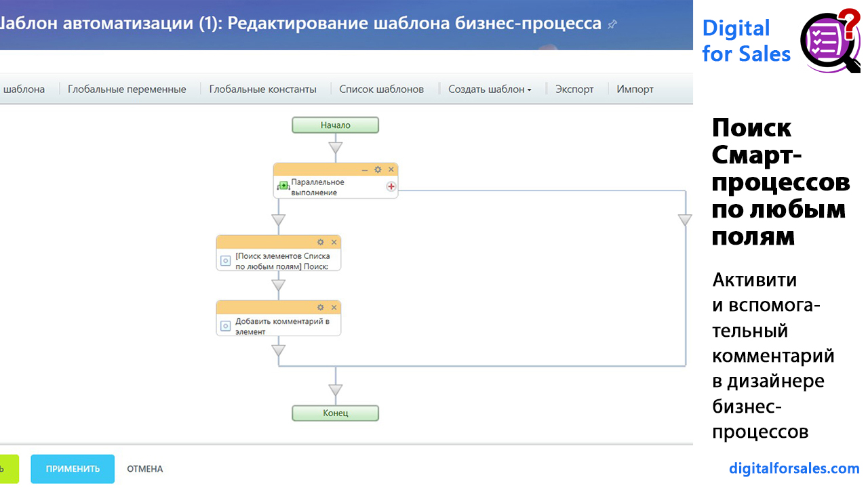The width and height of the screenshot is (868, 488).
Task: Click the digitalforsales.com link
Action: tap(794, 468)
